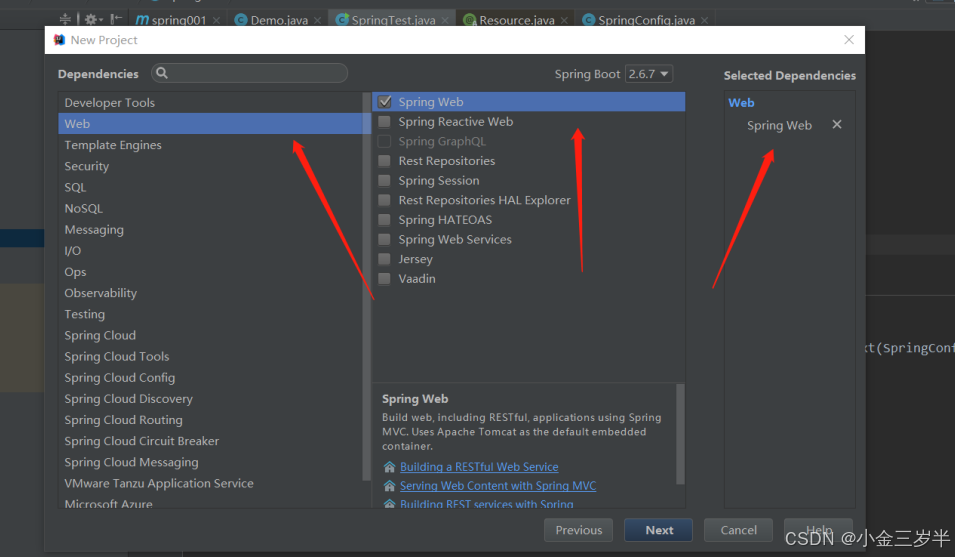
Task: Enable Rest Repositories HAL Explorer
Action: coord(384,200)
